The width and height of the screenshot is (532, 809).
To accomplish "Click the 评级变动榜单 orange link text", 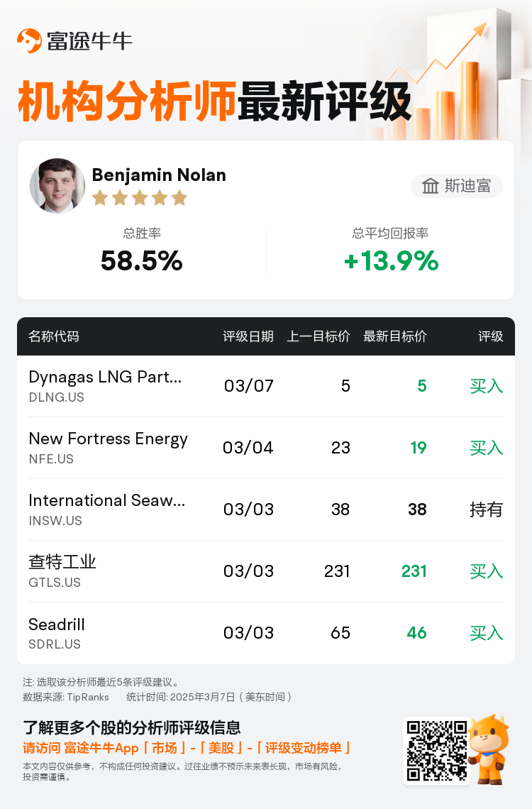I will tap(303, 748).
